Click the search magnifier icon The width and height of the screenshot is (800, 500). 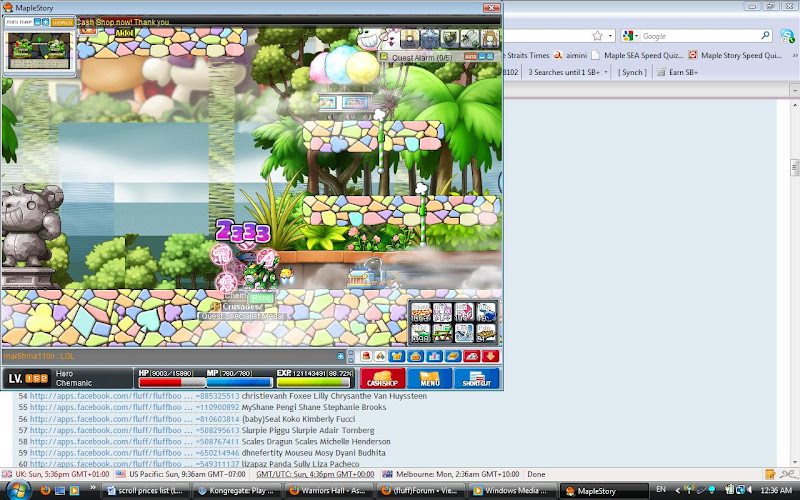765,35
